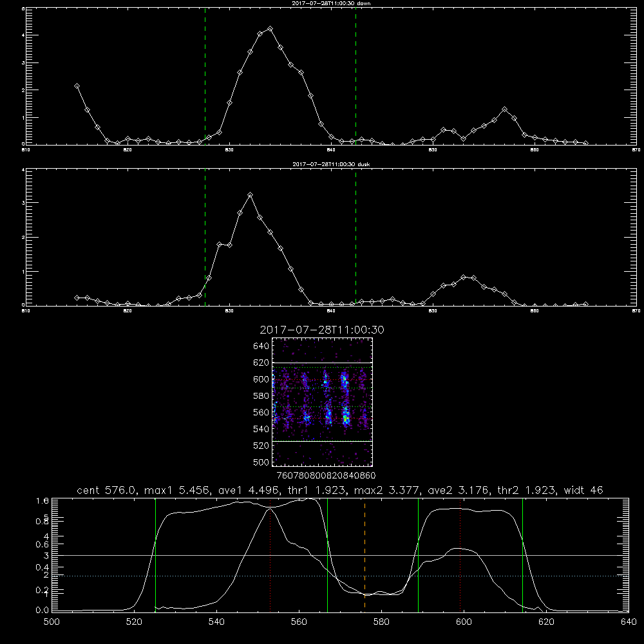This screenshot has width=644, height=644.
Task: Click the '500' label on bottom plot x-axis
Action: coord(52,622)
